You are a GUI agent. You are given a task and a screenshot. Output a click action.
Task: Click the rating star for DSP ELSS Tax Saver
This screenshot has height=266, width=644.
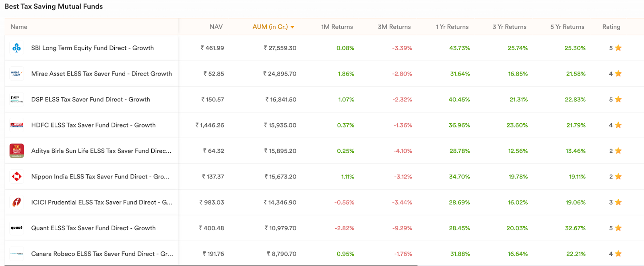coord(618,99)
